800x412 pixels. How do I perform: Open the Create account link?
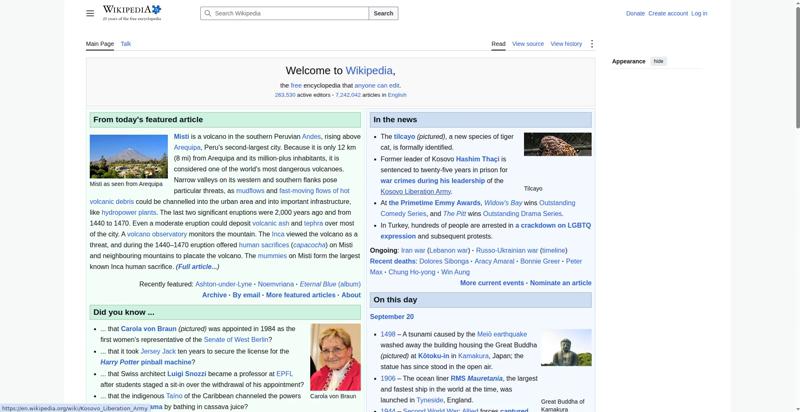click(668, 14)
